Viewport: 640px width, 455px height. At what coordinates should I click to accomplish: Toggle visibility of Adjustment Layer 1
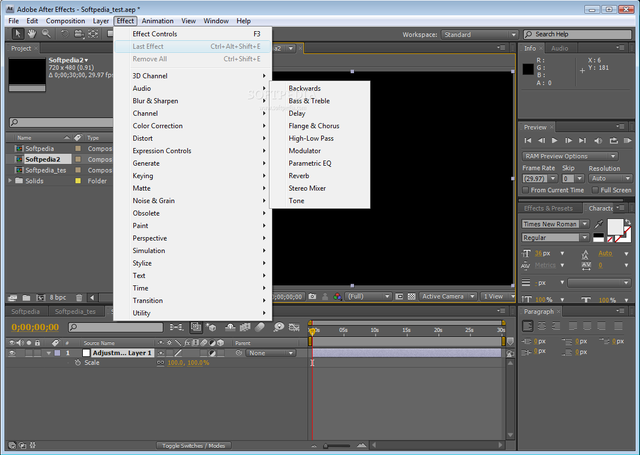(12, 353)
